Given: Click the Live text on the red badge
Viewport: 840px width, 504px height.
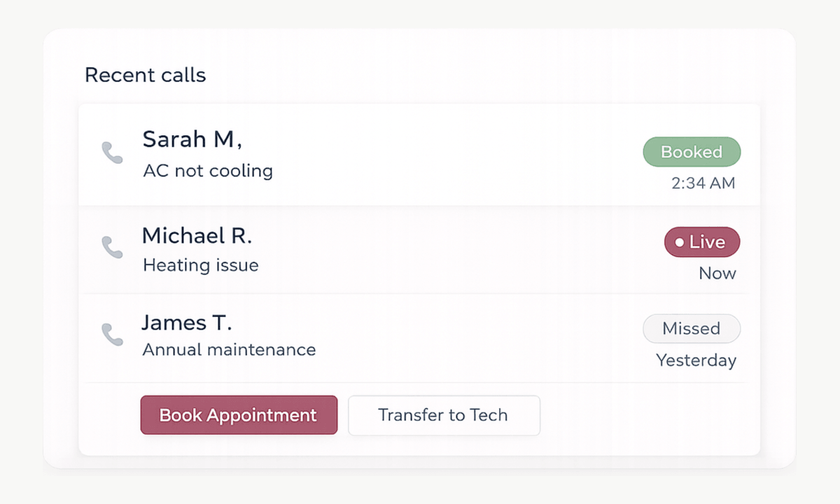Looking at the screenshot, I should 707,242.
